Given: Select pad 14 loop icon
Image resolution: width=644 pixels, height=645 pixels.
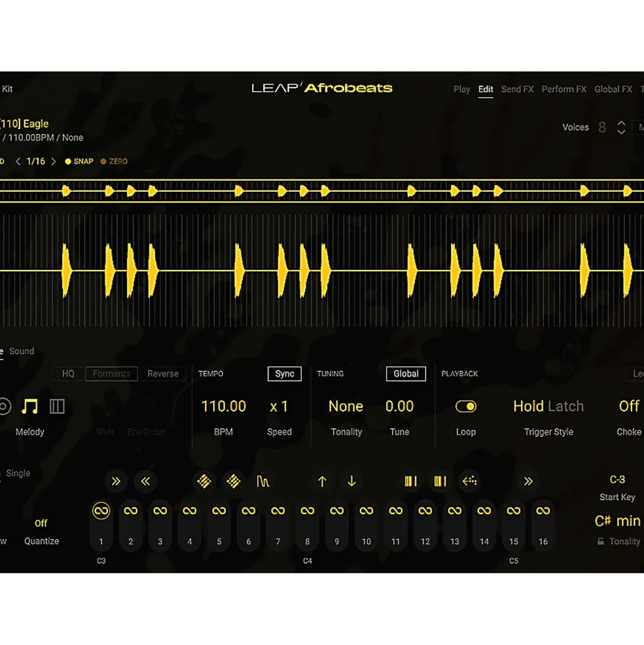Looking at the screenshot, I should click(x=484, y=511).
